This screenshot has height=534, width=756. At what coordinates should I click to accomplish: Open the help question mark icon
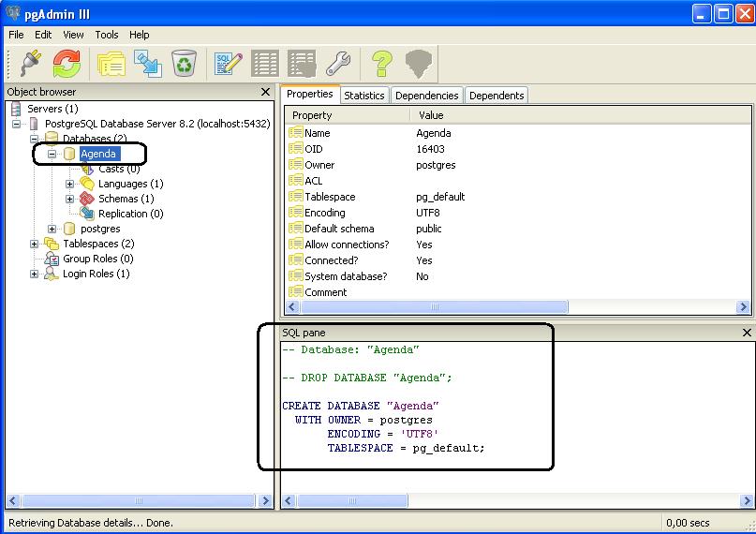pos(382,63)
